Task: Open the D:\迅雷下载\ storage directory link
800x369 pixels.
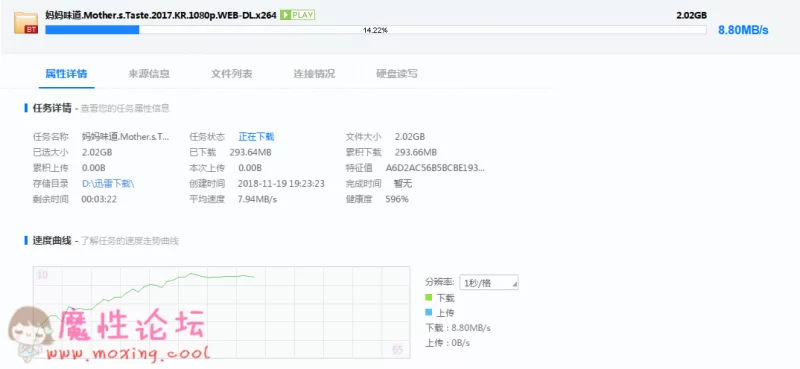Action: point(108,183)
